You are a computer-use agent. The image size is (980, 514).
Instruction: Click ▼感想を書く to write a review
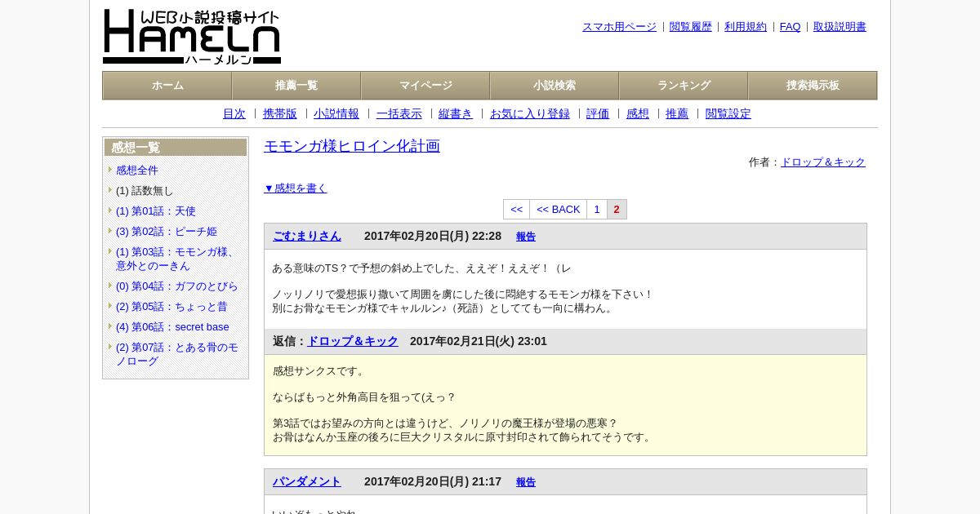[x=296, y=188]
